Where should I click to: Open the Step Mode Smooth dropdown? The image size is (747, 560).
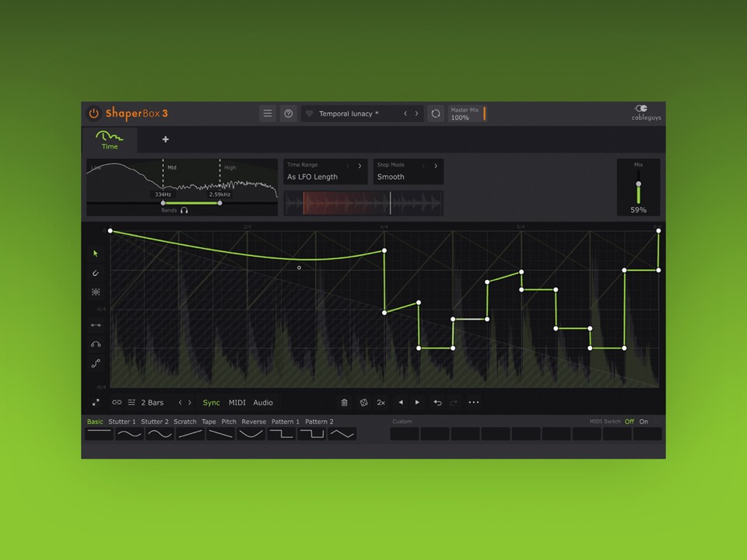click(x=406, y=171)
